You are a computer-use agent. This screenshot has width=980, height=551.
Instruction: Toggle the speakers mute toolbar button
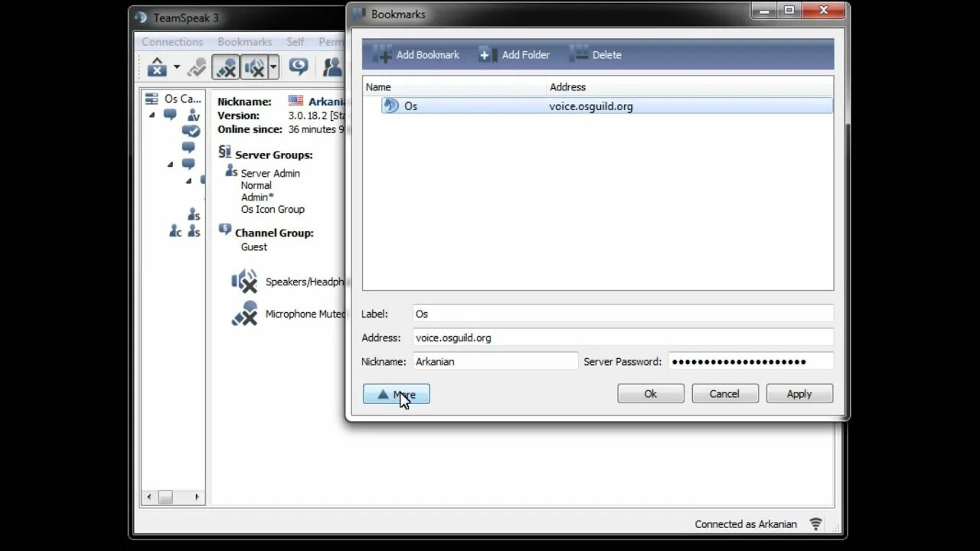coord(254,67)
